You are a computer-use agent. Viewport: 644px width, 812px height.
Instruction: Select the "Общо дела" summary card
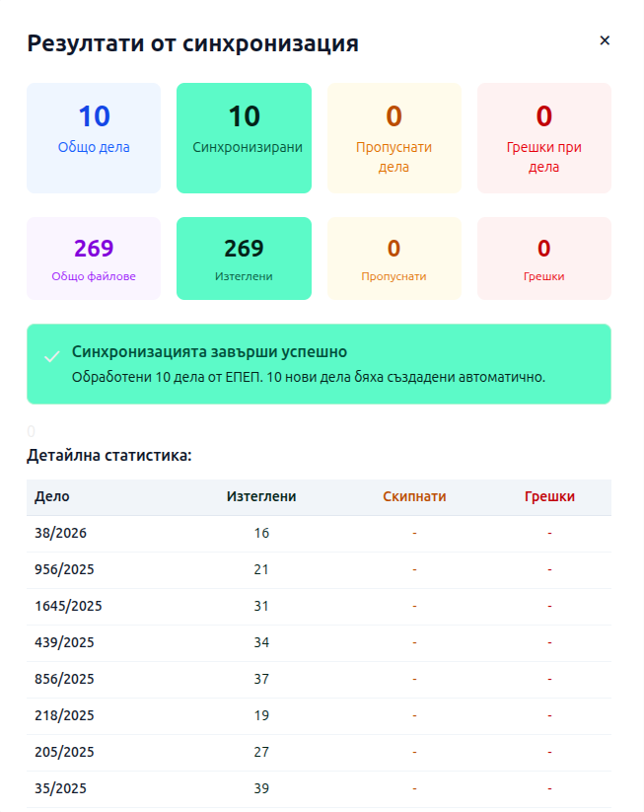pyautogui.click(x=94, y=137)
